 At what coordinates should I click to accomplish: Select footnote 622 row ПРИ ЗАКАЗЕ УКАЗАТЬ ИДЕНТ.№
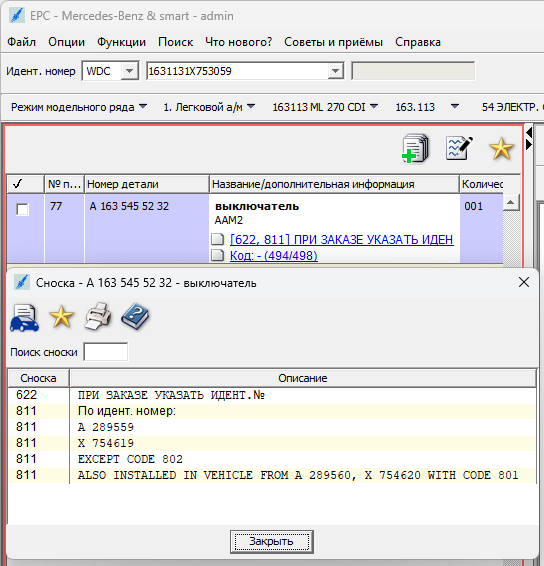point(272,395)
